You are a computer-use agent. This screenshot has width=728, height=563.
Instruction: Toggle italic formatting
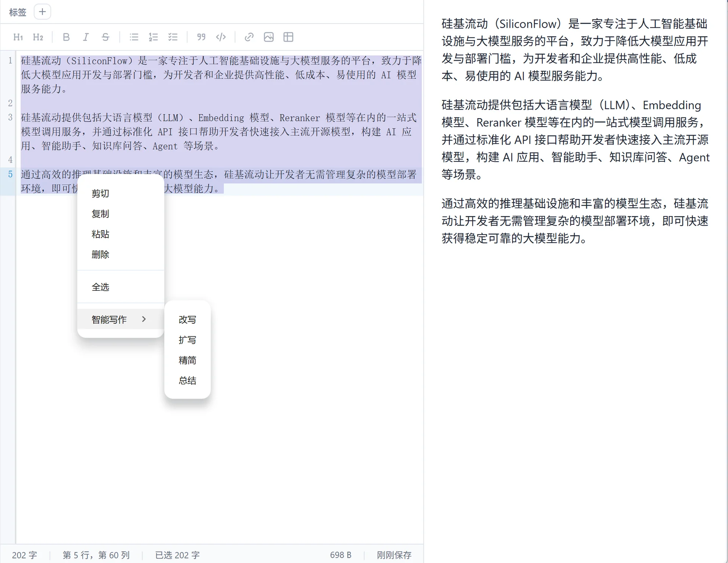coord(86,37)
